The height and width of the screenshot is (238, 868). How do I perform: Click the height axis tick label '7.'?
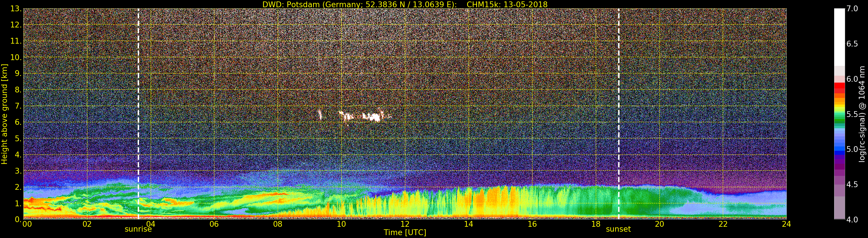tap(18, 106)
